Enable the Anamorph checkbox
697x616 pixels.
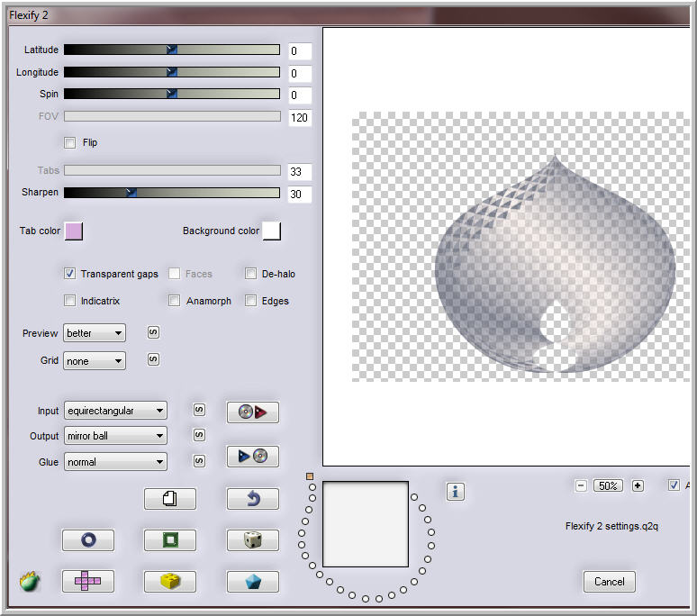(x=175, y=301)
